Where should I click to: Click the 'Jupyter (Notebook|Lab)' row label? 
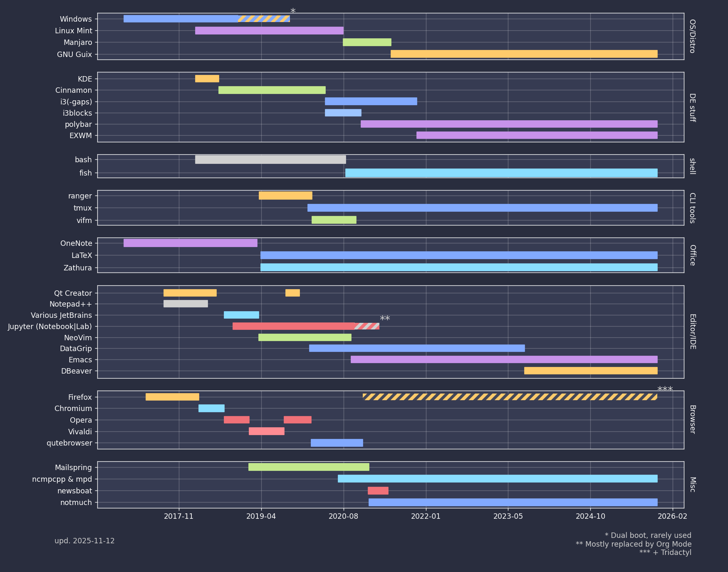point(50,327)
